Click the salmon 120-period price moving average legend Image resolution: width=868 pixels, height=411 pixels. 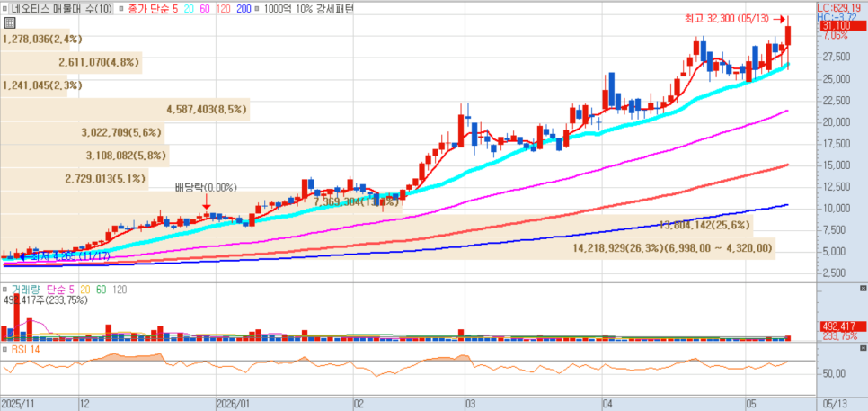pos(222,8)
